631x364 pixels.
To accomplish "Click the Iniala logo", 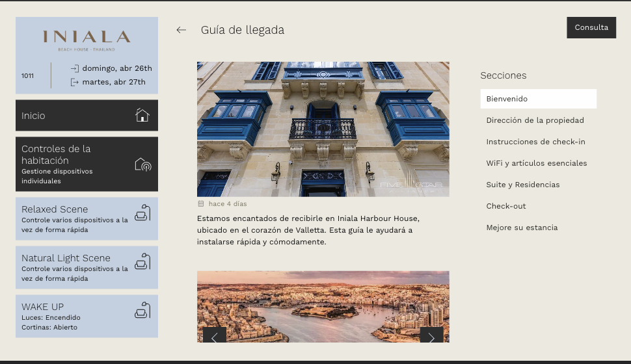I will (x=87, y=40).
